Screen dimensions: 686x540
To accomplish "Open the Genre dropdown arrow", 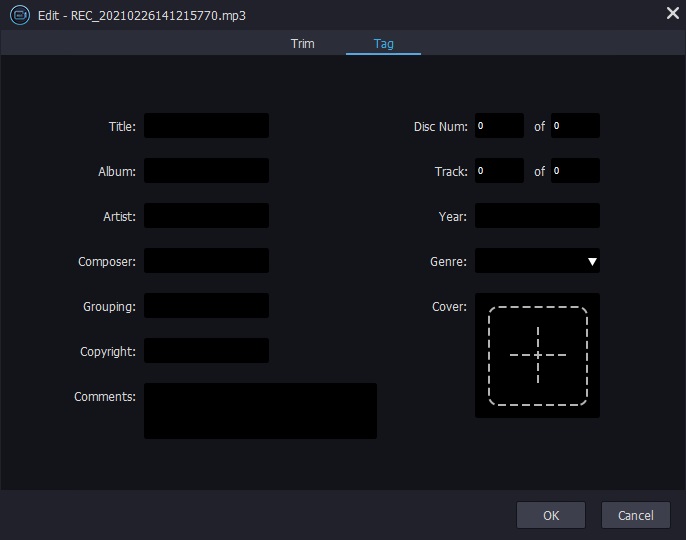I will tap(592, 262).
